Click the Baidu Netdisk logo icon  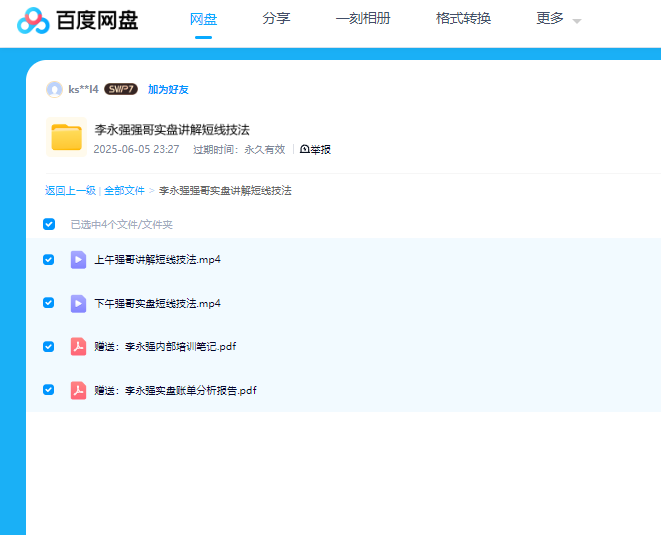[32, 20]
